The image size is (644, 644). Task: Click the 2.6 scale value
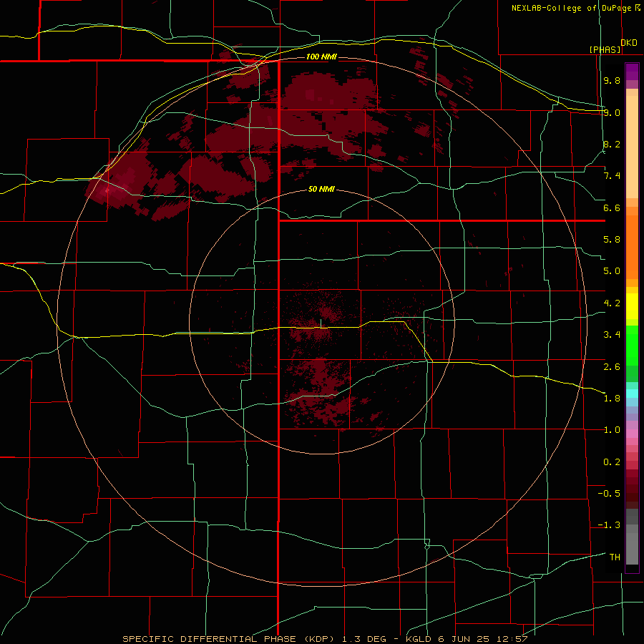(x=612, y=366)
